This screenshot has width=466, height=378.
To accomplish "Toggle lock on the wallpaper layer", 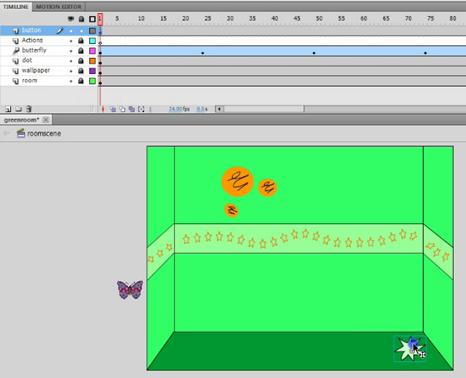I will (x=81, y=71).
